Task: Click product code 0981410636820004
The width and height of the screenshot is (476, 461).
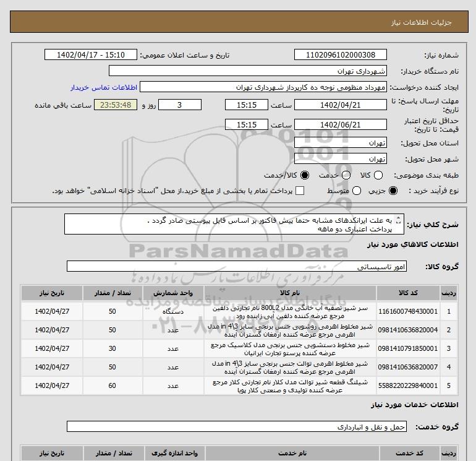Action: click(x=408, y=330)
